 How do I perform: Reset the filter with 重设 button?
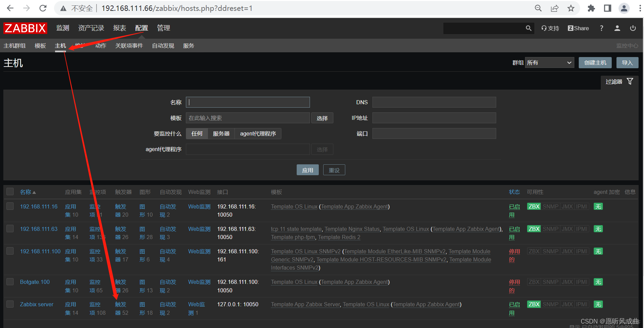pyautogui.click(x=334, y=170)
